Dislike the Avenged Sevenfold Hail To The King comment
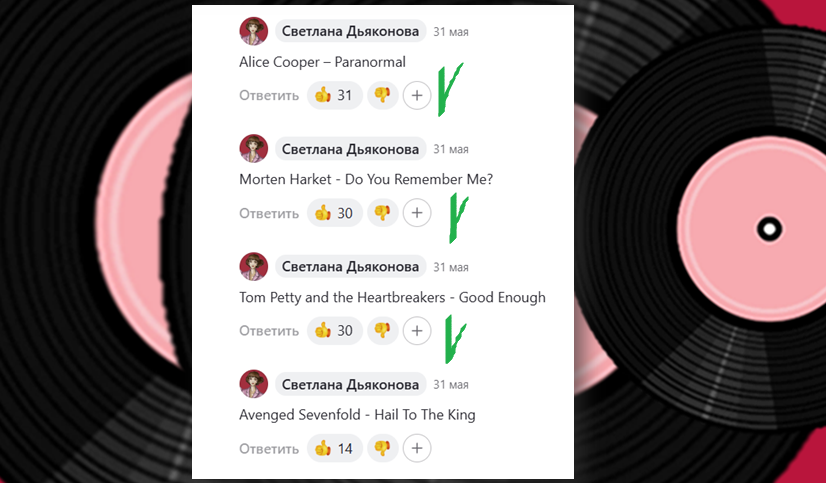This screenshot has height=483, width=826. [x=382, y=448]
